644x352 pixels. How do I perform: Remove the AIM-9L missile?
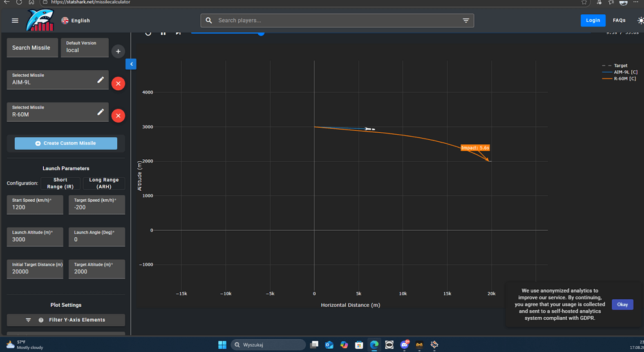point(118,83)
